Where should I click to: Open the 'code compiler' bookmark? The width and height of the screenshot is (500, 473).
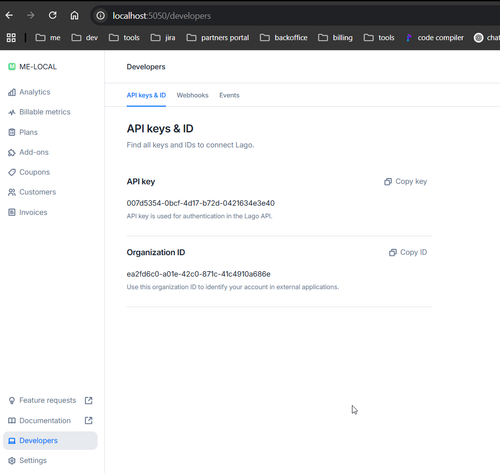[x=434, y=38]
